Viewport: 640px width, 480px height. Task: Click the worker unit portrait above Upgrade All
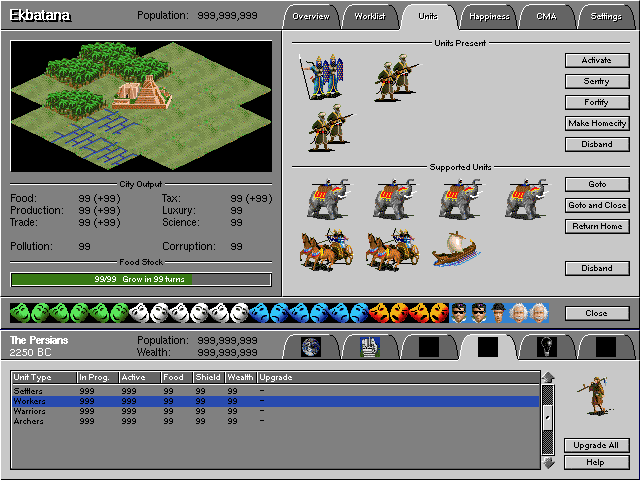tap(596, 395)
